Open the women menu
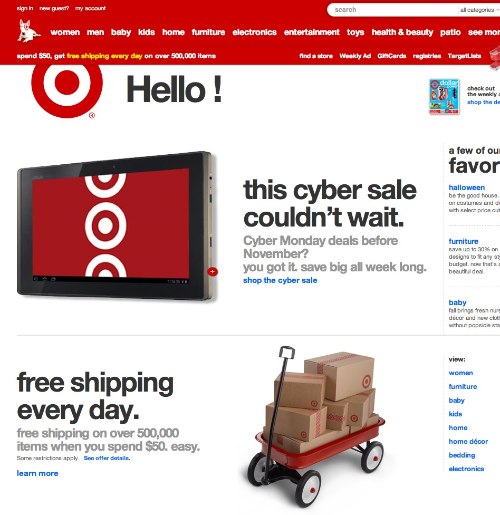Image resolution: width=500 pixels, height=515 pixels. pos(65,32)
